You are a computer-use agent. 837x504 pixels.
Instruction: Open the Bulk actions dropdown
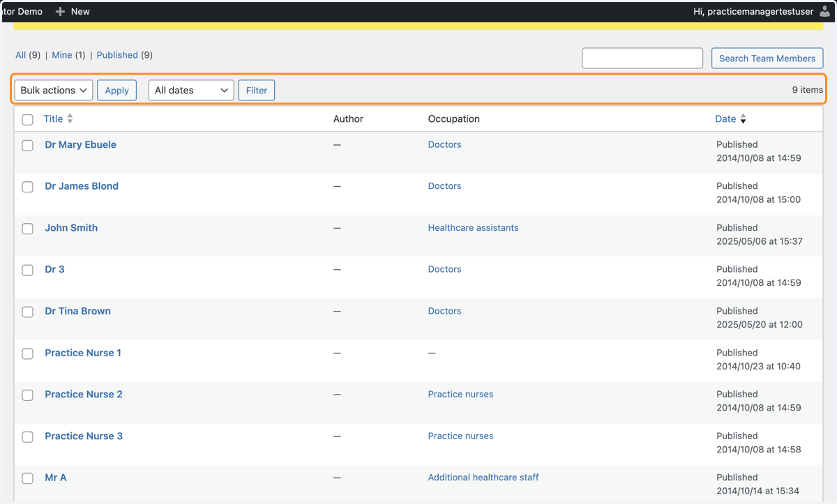[x=54, y=90]
